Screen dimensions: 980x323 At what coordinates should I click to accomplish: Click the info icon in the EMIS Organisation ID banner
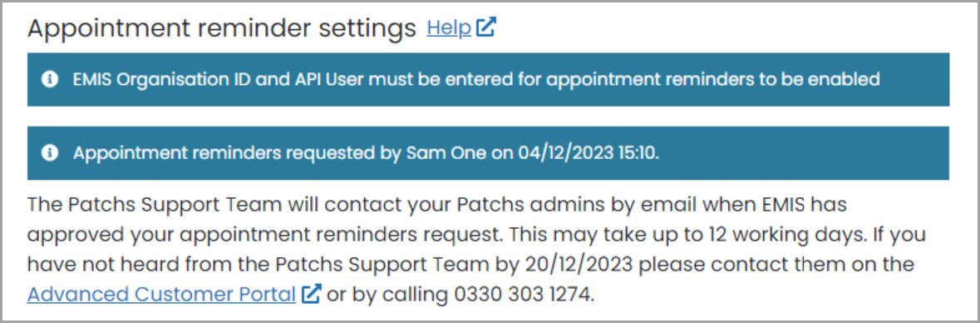pos(49,79)
